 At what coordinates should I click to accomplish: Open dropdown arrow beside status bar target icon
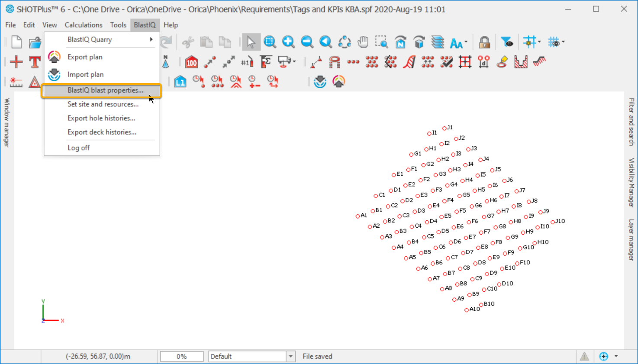tap(616, 356)
